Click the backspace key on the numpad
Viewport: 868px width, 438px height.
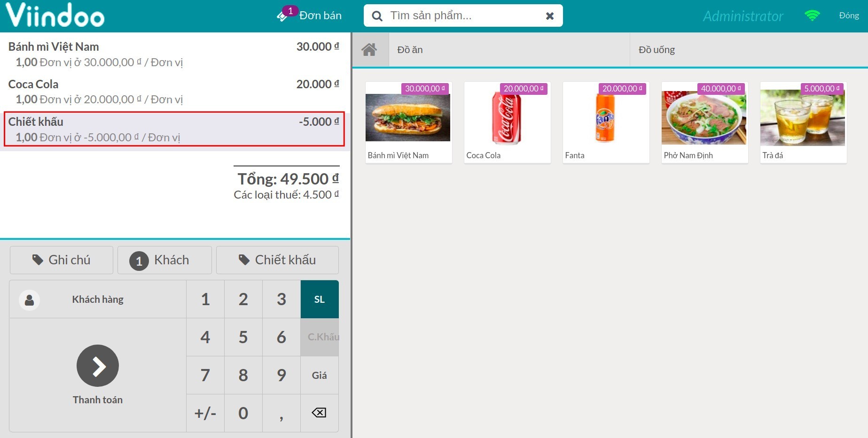click(319, 413)
